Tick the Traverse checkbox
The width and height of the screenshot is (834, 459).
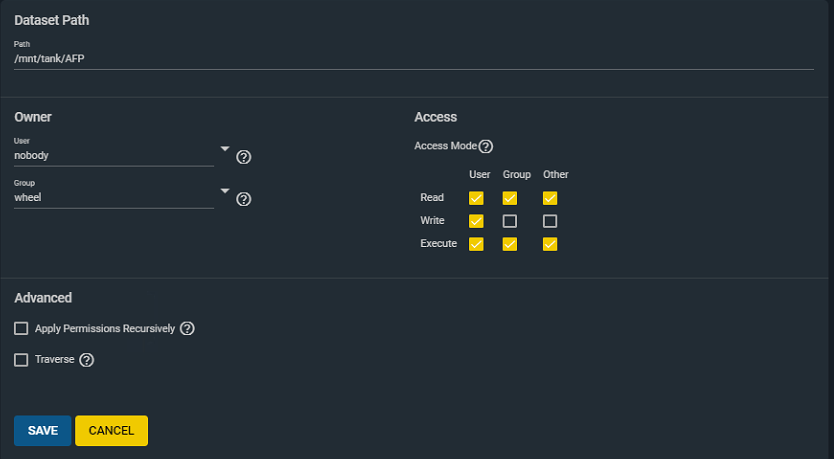(21, 360)
